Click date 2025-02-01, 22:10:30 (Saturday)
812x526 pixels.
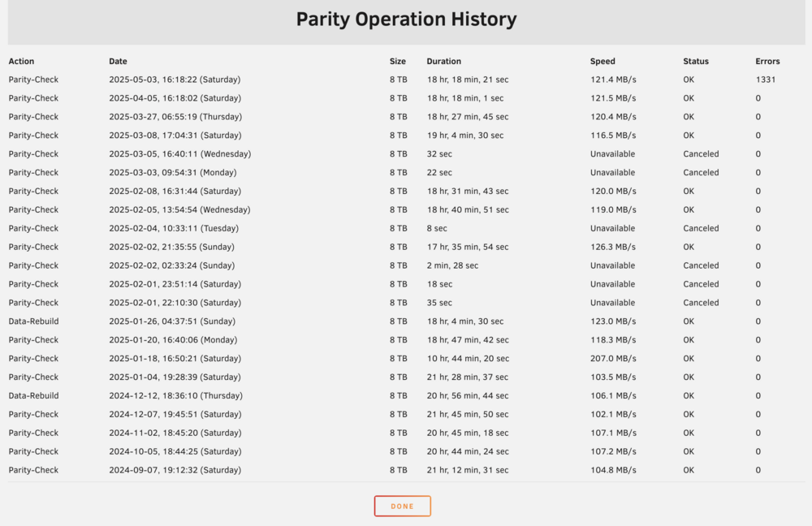coord(175,303)
